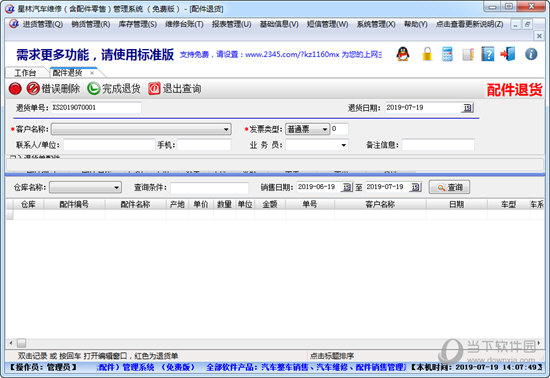Sort by 仓库 column header
Viewport: 550px width, 378px height.
pos(28,204)
